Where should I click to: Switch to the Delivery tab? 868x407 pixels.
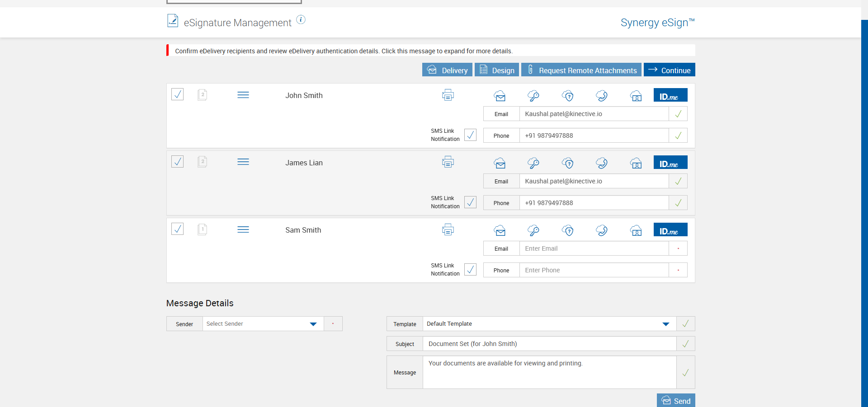point(447,70)
